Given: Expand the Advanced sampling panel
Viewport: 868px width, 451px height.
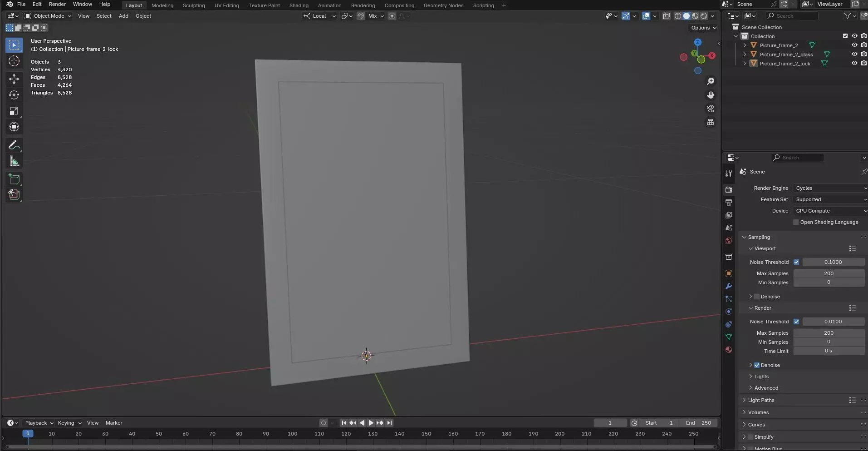Looking at the screenshot, I should pos(766,388).
